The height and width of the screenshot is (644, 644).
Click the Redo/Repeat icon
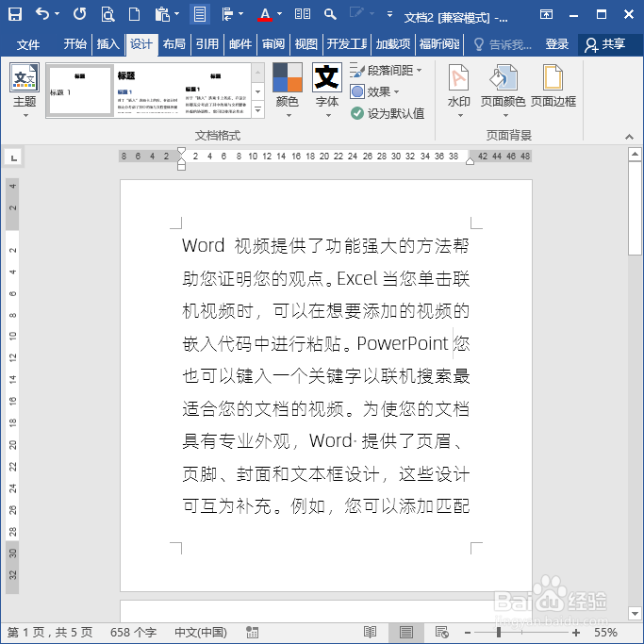tap(80, 14)
